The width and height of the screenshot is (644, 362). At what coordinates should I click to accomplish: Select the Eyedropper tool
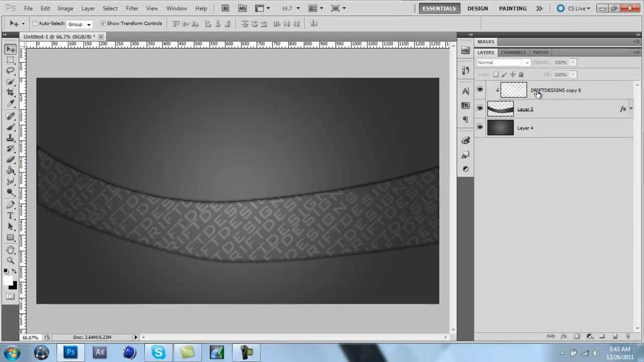coord(10,103)
